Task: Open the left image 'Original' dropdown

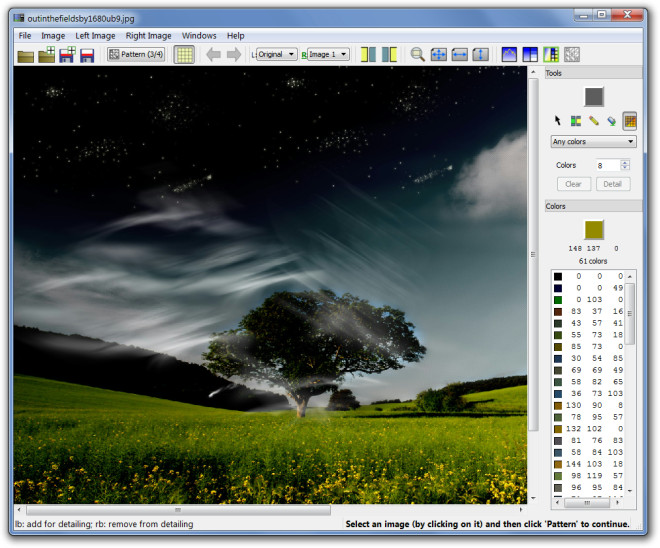Action: pos(276,55)
